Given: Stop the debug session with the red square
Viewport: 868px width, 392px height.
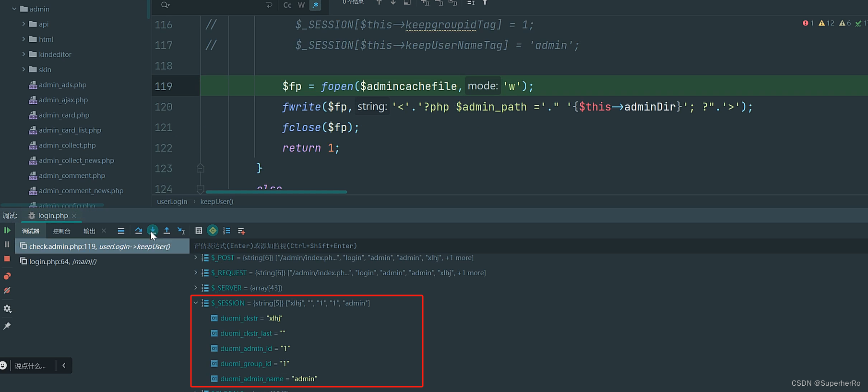Looking at the screenshot, I should 7,258.
